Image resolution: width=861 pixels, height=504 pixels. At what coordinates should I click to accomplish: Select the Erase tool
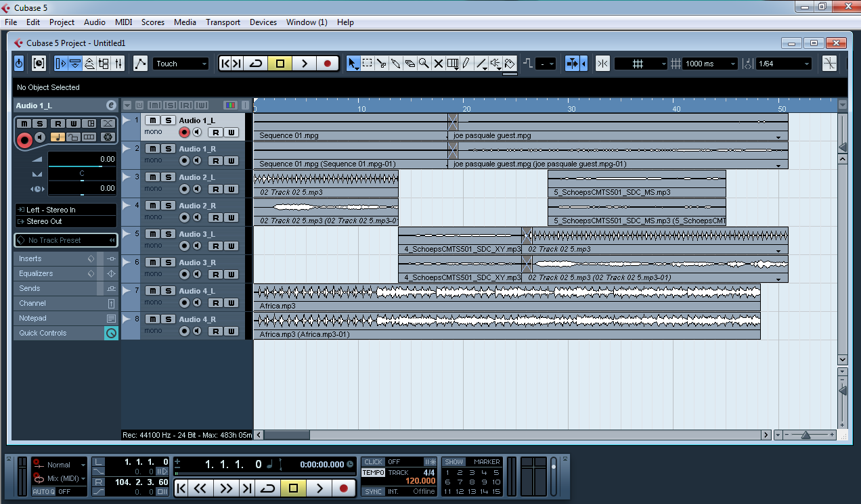410,64
